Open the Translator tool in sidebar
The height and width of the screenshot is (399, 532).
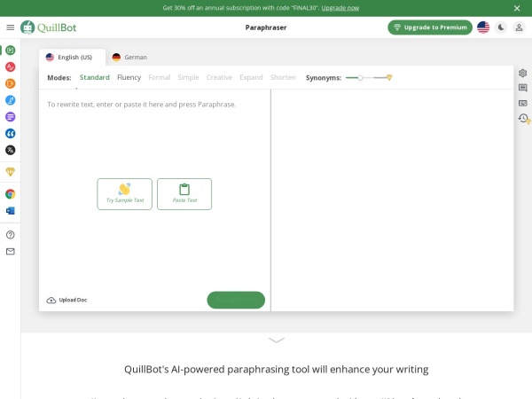10,150
